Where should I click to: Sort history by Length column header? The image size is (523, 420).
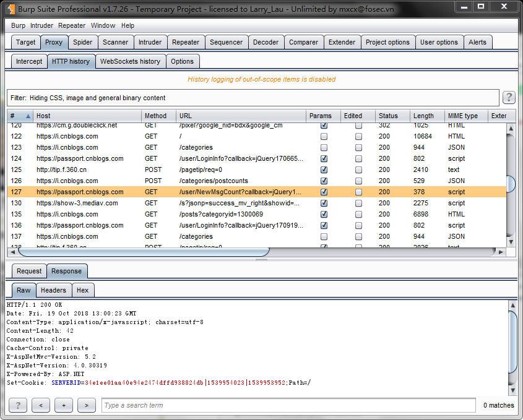[427, 116]
